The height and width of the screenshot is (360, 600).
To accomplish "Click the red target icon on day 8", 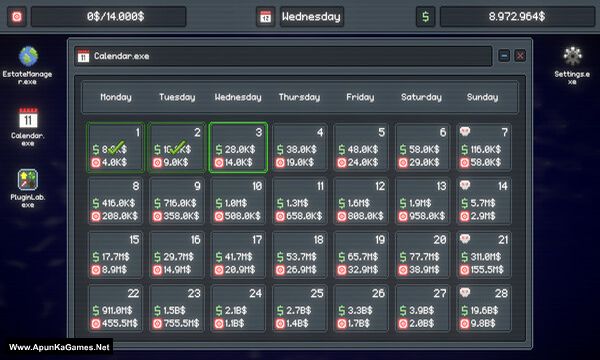I will point(96,217).
